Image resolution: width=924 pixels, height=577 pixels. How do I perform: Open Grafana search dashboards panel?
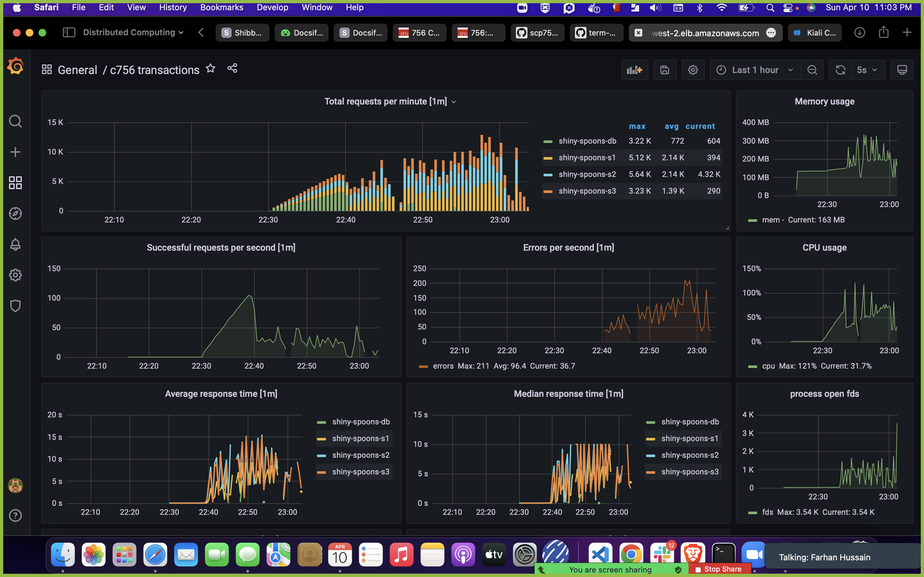tap(15, 121)
